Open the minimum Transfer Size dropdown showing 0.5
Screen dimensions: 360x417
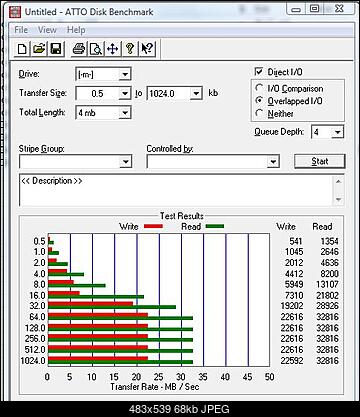[125, 94]
